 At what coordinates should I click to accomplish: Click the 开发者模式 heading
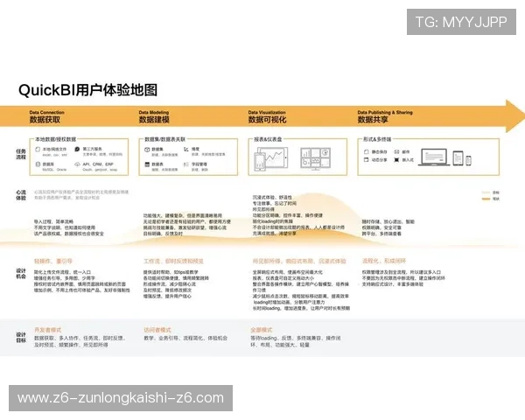[47, 330]
